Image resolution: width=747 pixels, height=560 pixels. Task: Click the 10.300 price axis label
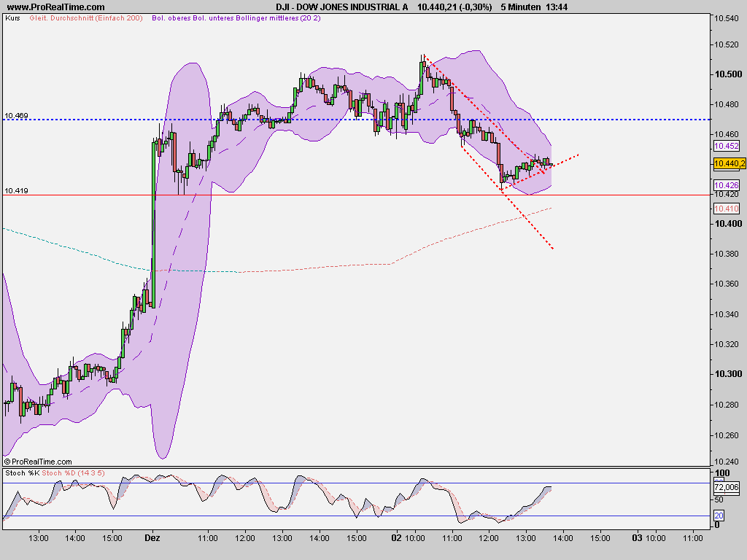(728, 374)
